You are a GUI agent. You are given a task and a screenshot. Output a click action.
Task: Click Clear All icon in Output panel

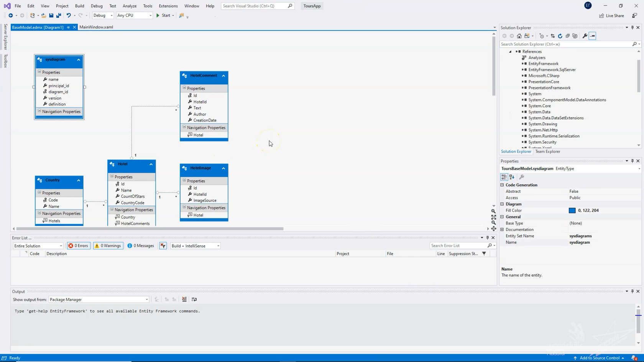[x=184, y=300]
